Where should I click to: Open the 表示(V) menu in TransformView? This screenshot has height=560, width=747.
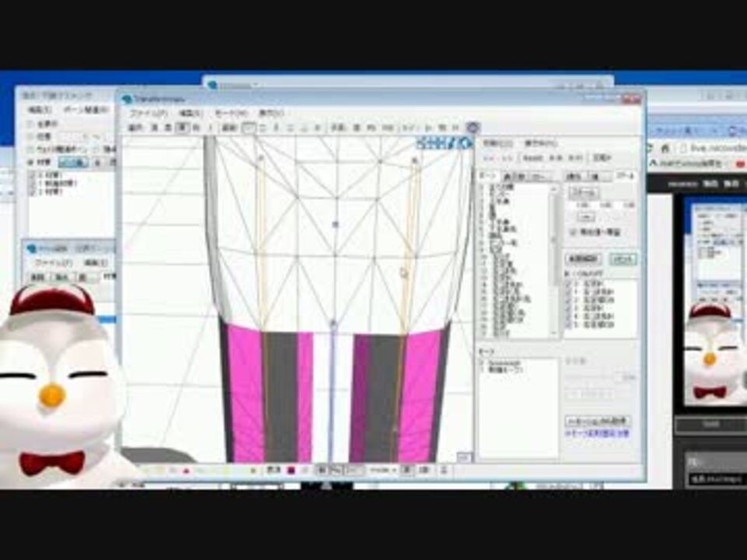click(x=271, y=114)
